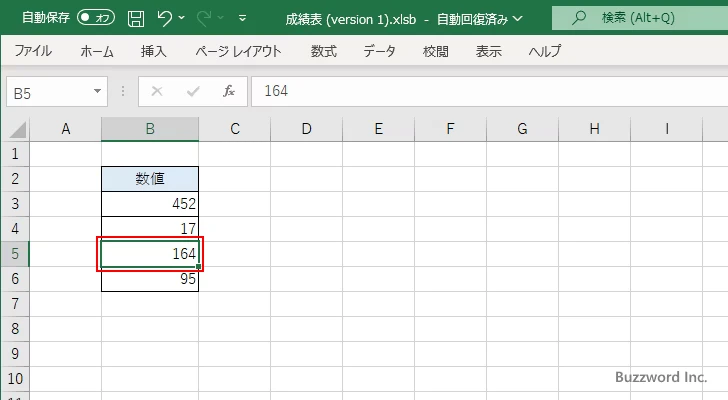
Task: Select row 10 header
Action: (x=15, y=379)
